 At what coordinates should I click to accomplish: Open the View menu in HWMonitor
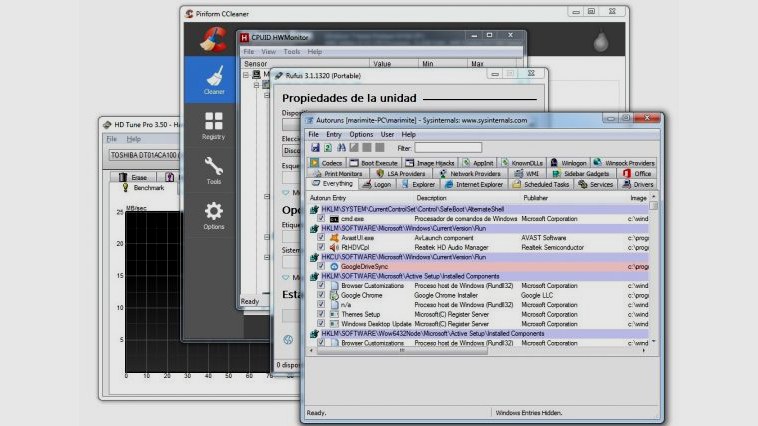[x=268, y=52]
